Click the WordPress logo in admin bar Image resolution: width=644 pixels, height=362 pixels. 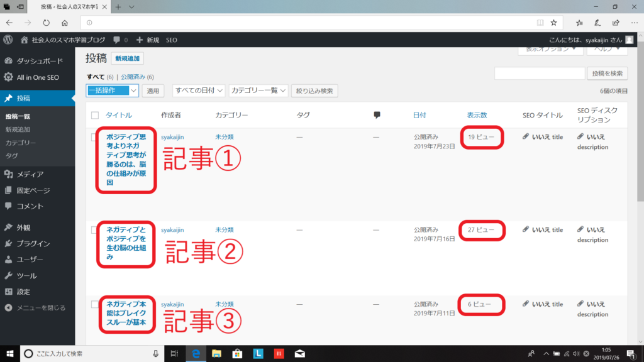tap(8, 40)
